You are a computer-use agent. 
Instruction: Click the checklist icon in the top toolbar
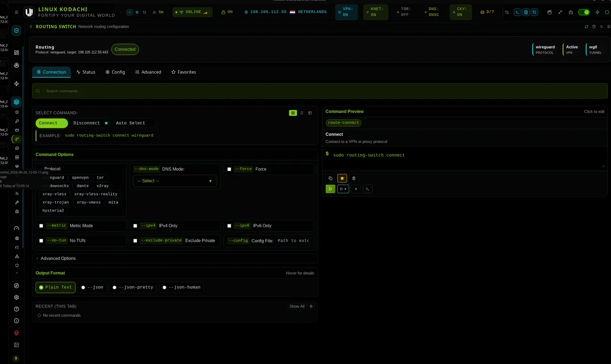(x=535, y=12)
